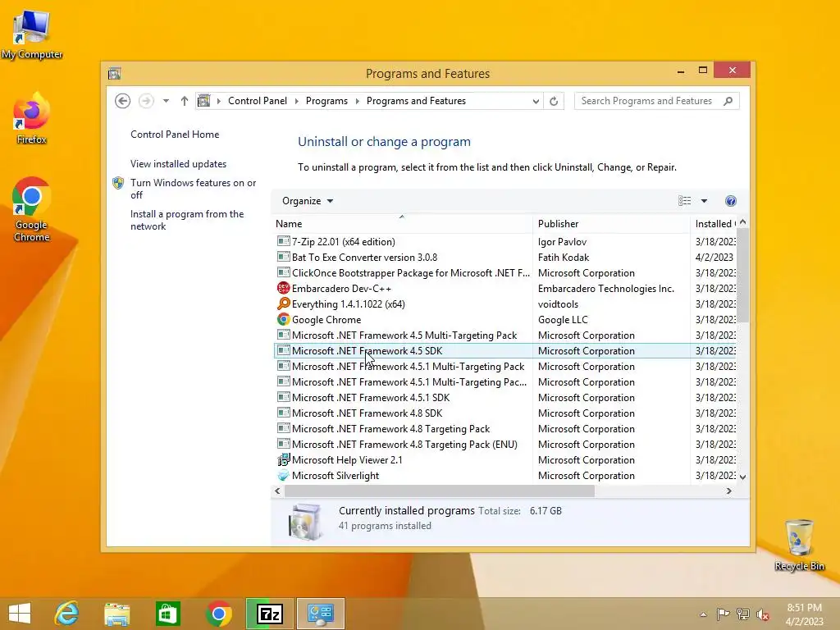Image resolution: width=840 pixels, height=630 pixels.
Task: Click Embarcadero Technologies Inc. publisher cell
Action: [606, 289]
